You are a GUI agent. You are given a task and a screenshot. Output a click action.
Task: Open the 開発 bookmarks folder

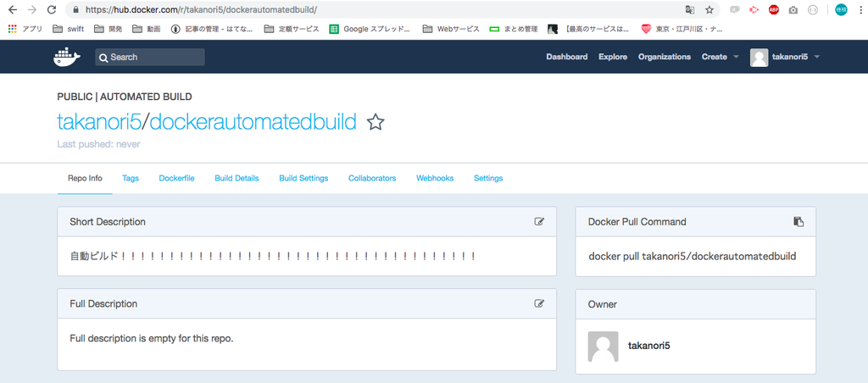point(108,30)
